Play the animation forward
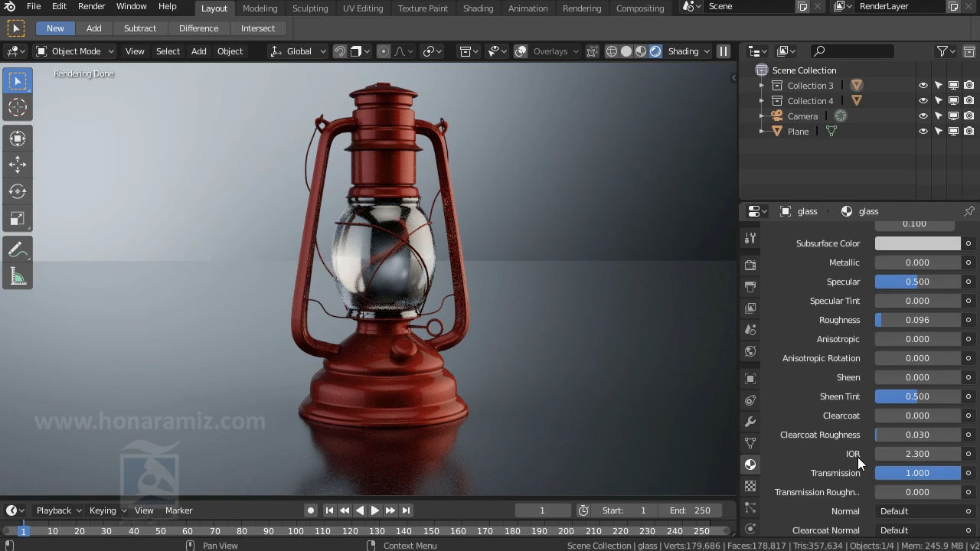980x551 pixels. pyautogui.click(x=375, y=510)
